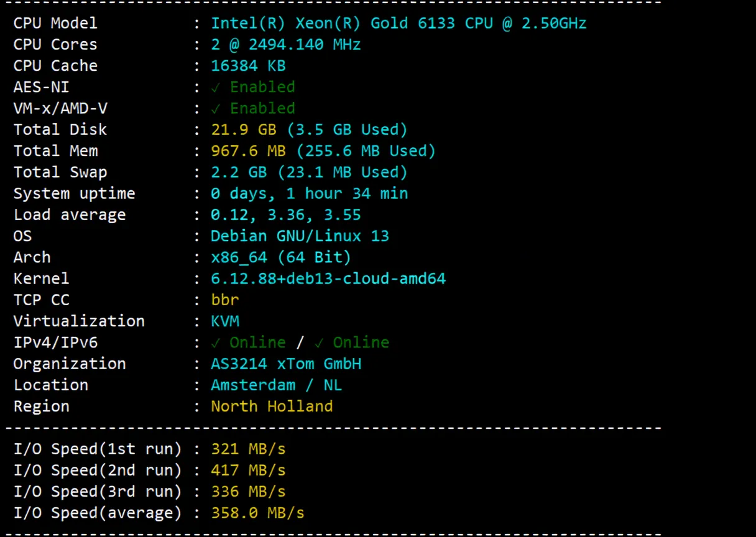Click the 358.0 MB/s average value
The image size is (756, 537).
coord(257,513)
